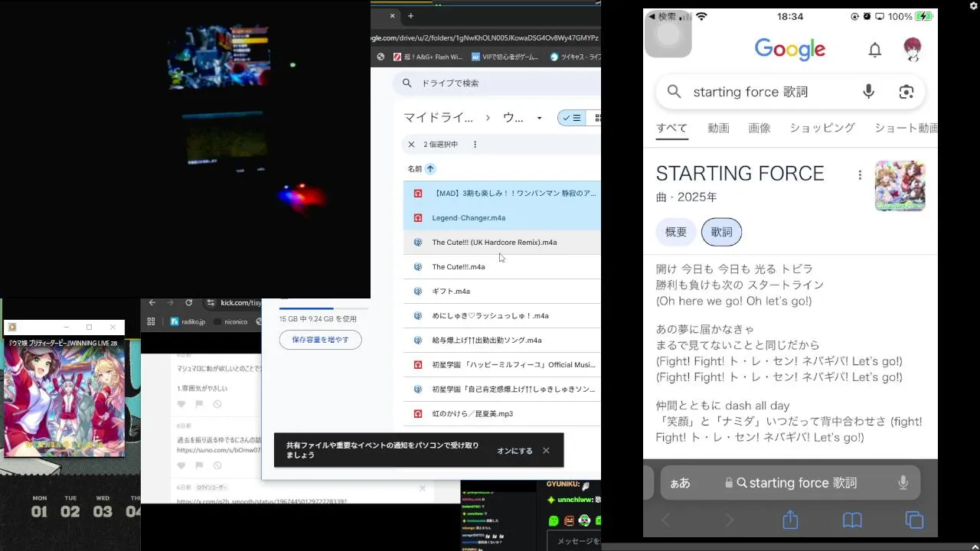Open the Google account profile avatar
Image resolution: width=980 pixels, height=551 pixels.
click(911, 50)
